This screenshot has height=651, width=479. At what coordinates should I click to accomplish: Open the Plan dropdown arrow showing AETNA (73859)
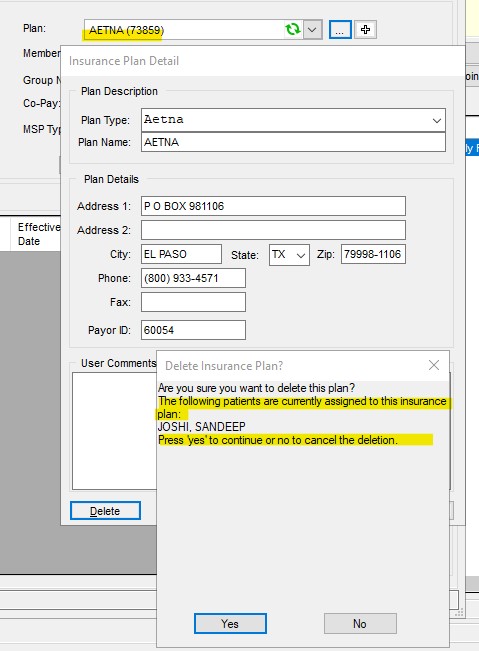click(313, 30)
